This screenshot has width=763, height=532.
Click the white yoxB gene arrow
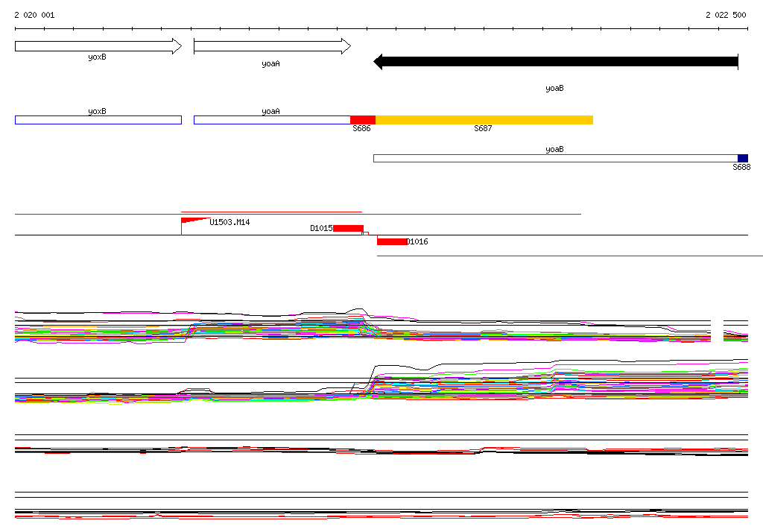point(98,46)
